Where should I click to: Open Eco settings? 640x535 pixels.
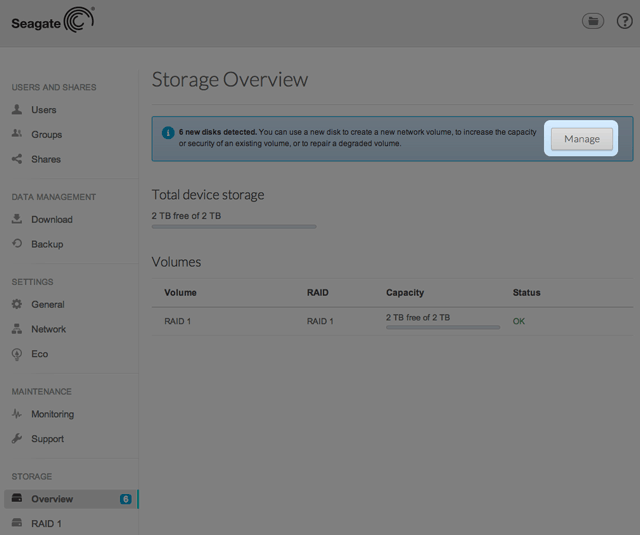click(39, 354)
